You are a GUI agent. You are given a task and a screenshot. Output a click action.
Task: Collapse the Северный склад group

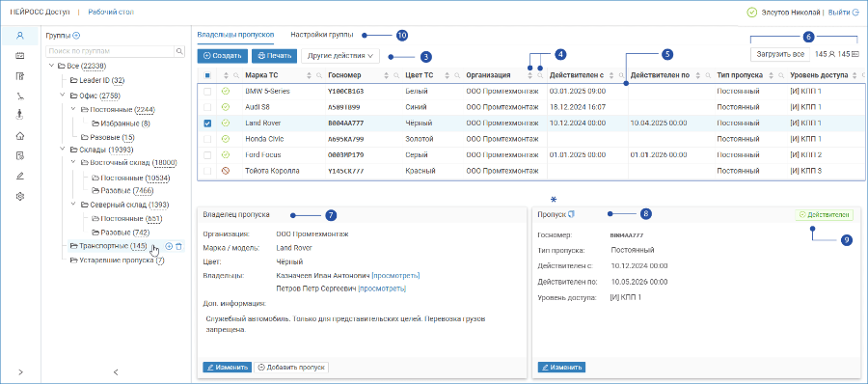[x=73, y=205]
